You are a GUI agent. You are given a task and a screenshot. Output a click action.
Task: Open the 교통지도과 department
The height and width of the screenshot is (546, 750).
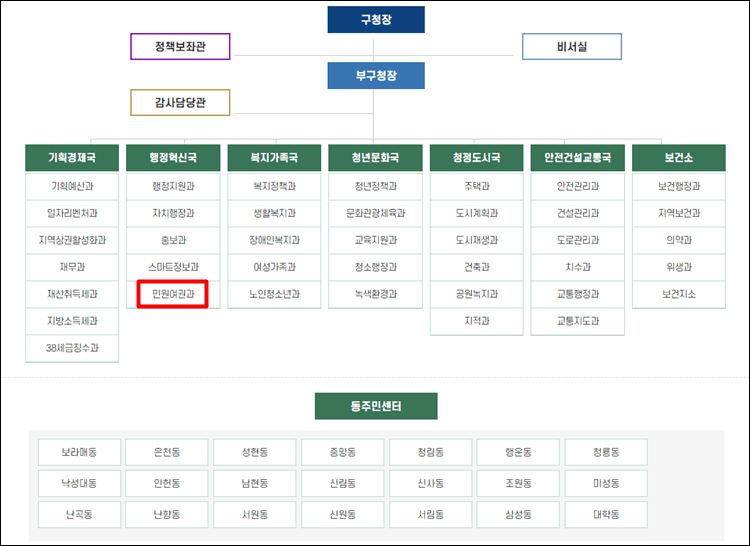tap(578, 321)
